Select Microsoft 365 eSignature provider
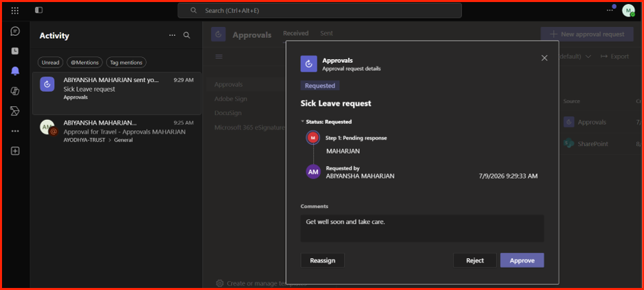Viewport: 644px width, 290px height. (x=250, y=127)
